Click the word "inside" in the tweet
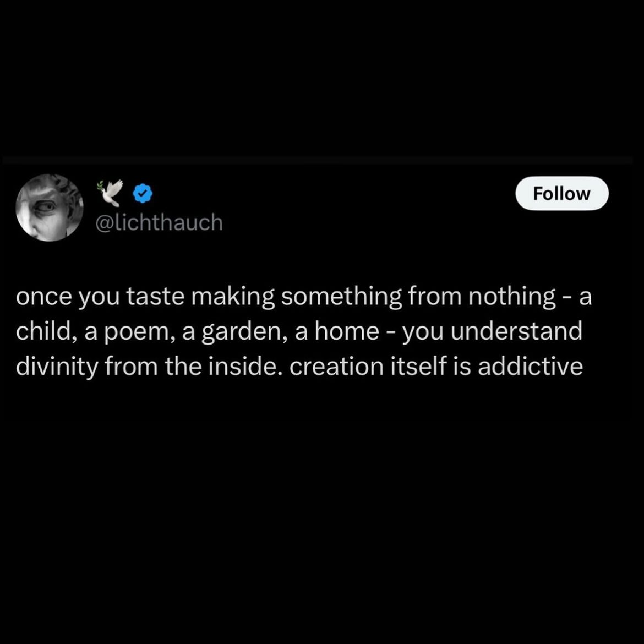The width and height of the screenshot is (644, 644). 252,367
